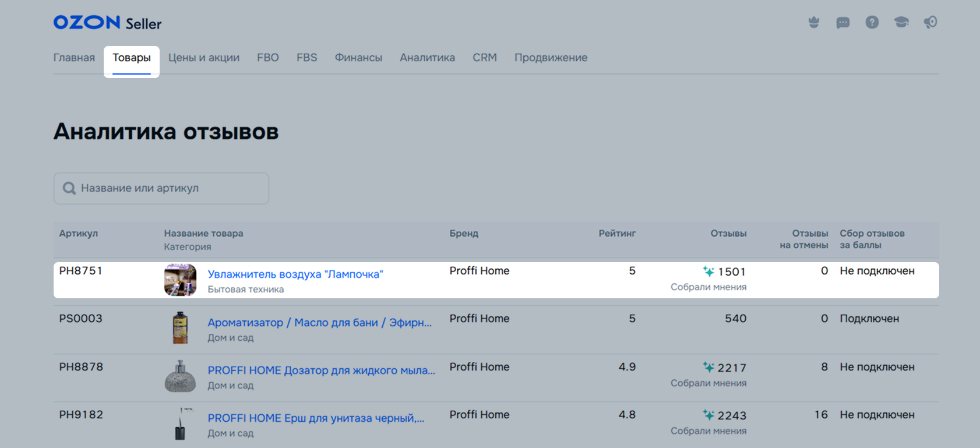Click the Артикул column header
This screenshot has width=980, height=448.
click(x=79, y=234)
